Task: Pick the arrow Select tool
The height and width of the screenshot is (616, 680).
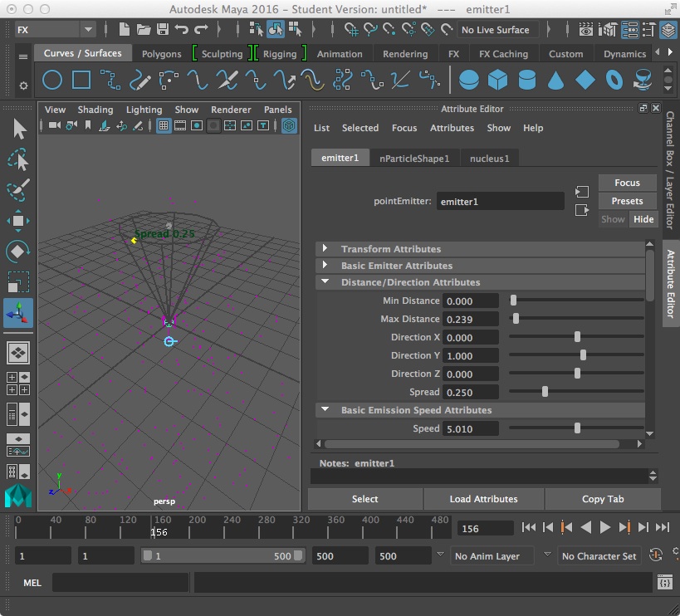Action: tap(19, 129)
